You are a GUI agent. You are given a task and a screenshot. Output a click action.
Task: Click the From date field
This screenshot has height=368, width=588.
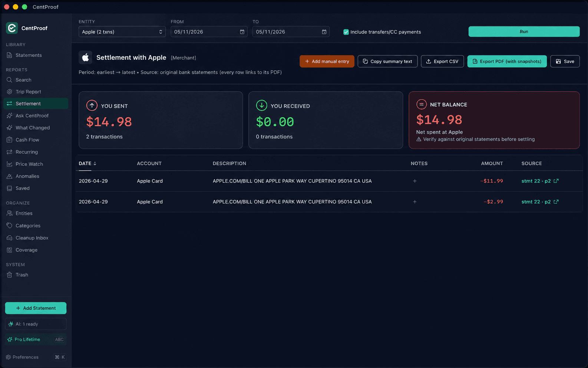tap(209, 32)
